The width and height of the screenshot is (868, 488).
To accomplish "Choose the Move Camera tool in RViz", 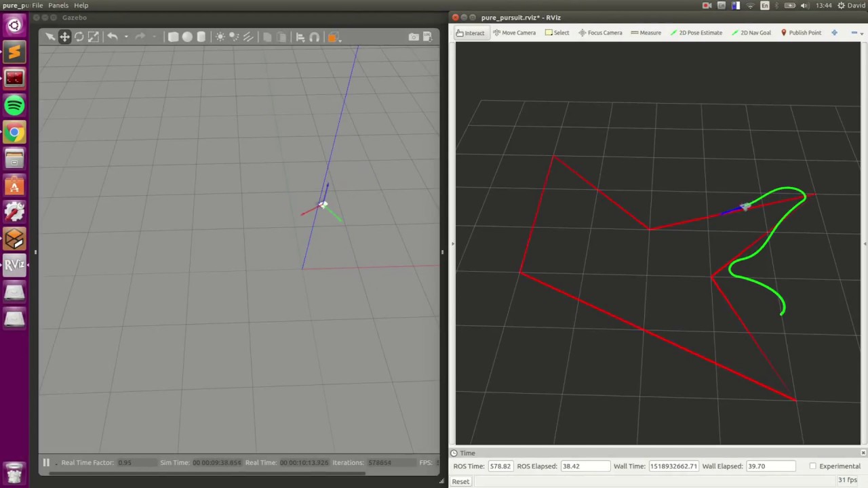I will (x=514, y=33).
